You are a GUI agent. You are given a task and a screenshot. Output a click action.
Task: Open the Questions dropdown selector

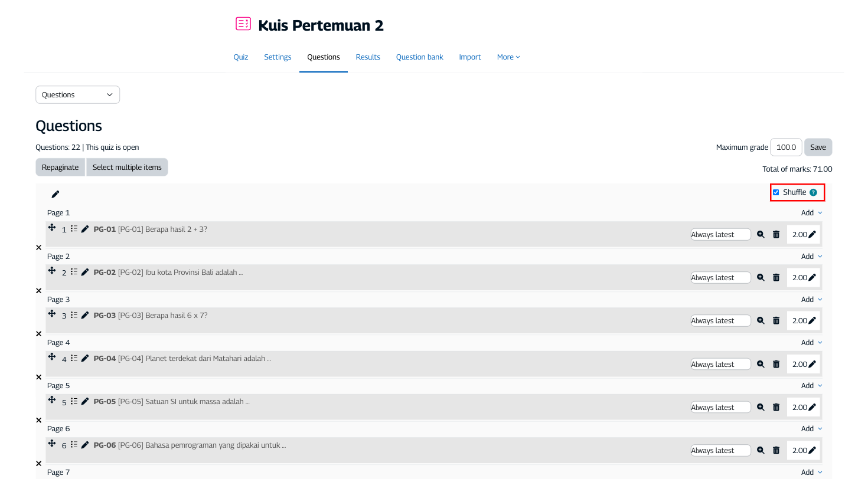[77, 95]
